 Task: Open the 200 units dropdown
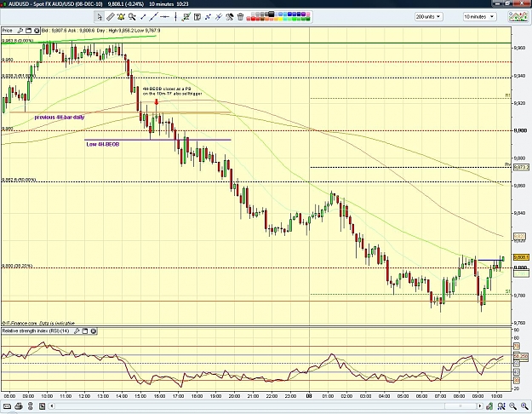click(428, 17)
